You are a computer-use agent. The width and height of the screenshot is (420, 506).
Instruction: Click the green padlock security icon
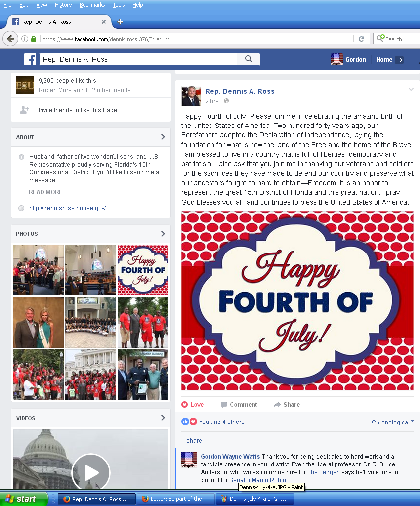point(34,39)
